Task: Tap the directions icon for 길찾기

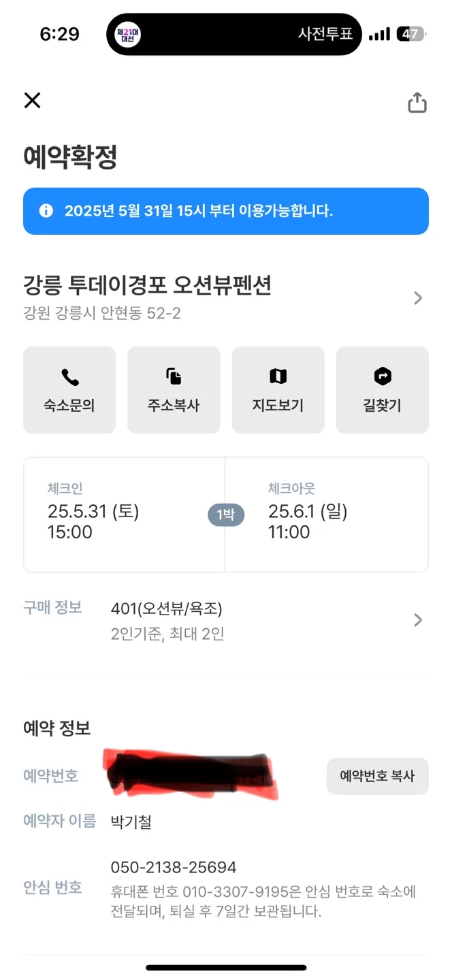Action: coord(383,376)
